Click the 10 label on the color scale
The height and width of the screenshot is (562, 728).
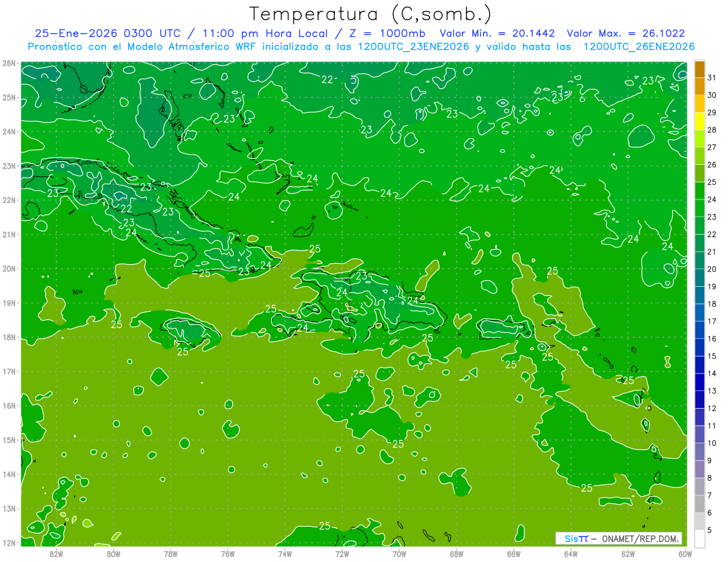(x=712, y=443)
